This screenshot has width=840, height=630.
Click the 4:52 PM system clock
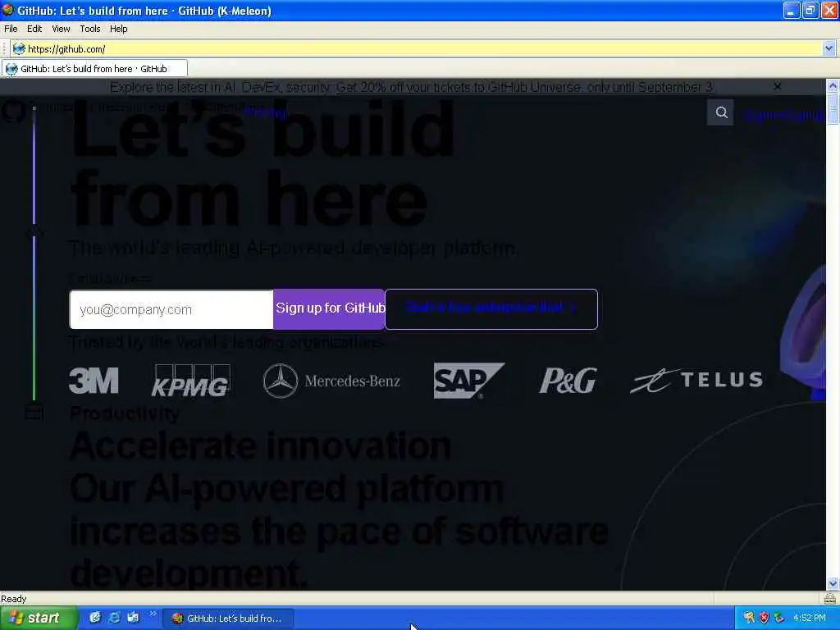pos(810,618)
